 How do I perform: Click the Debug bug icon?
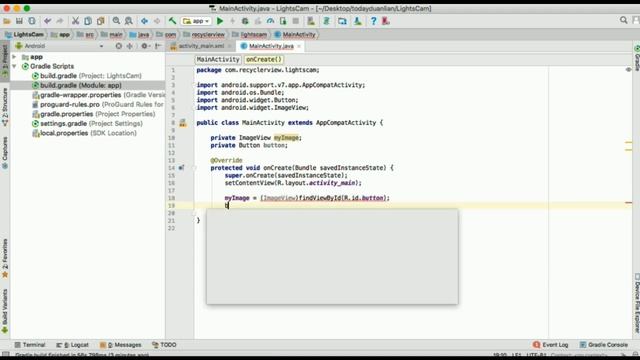click(x=245, y=21)
